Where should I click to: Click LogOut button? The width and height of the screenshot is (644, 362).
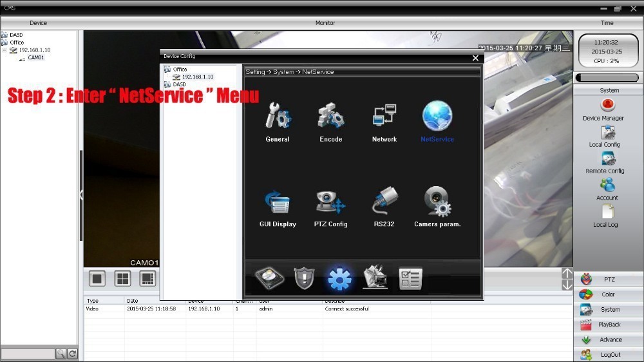[609, 355]
